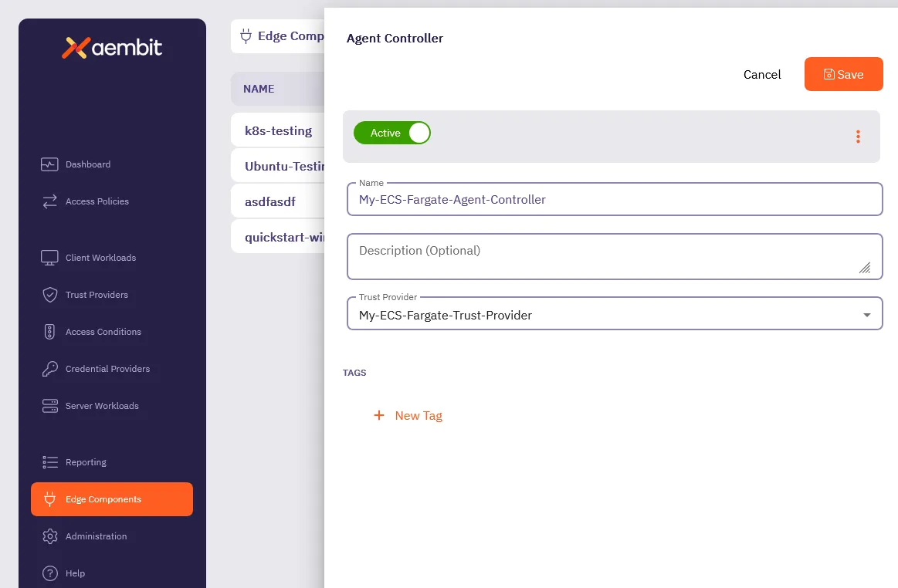Click the Client Workloads monitor icon
The image size is (898, 588).
click(49, 257)
